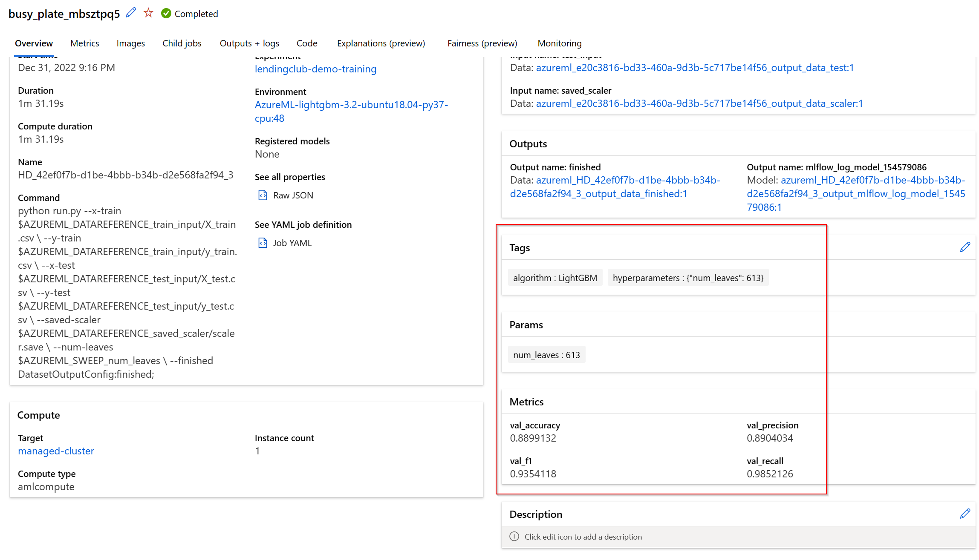Open the Child jobs tab

[x=182, y=43]
